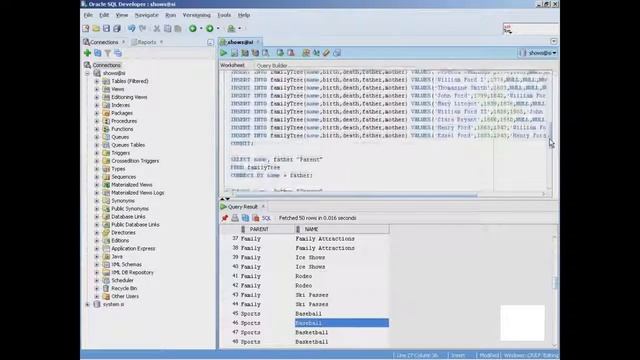Open the dropdown arrow beside Back icon
The image size is (640, 360).
tap(201, 29)
